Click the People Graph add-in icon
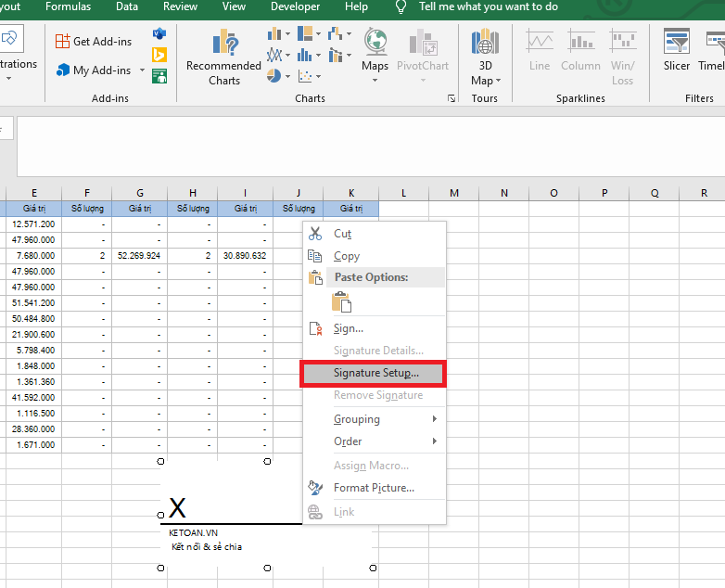Viewport: 725px width, 588px height. point(159,76)
